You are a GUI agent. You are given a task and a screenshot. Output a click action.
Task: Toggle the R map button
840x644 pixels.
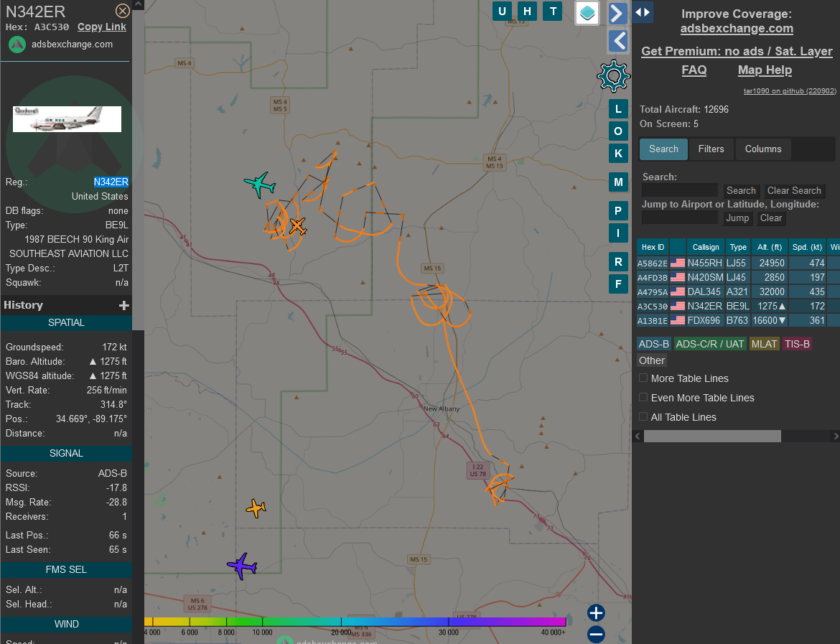(x=618, y=262)
